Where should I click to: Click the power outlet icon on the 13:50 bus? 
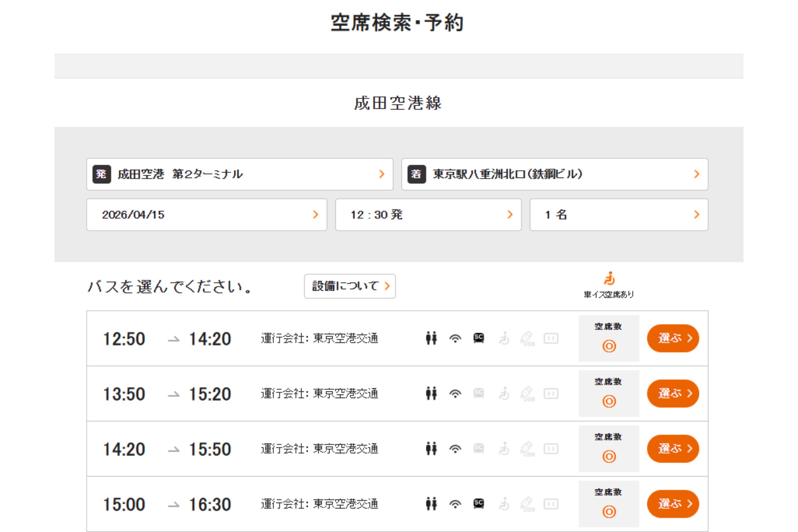coord(551,393)
